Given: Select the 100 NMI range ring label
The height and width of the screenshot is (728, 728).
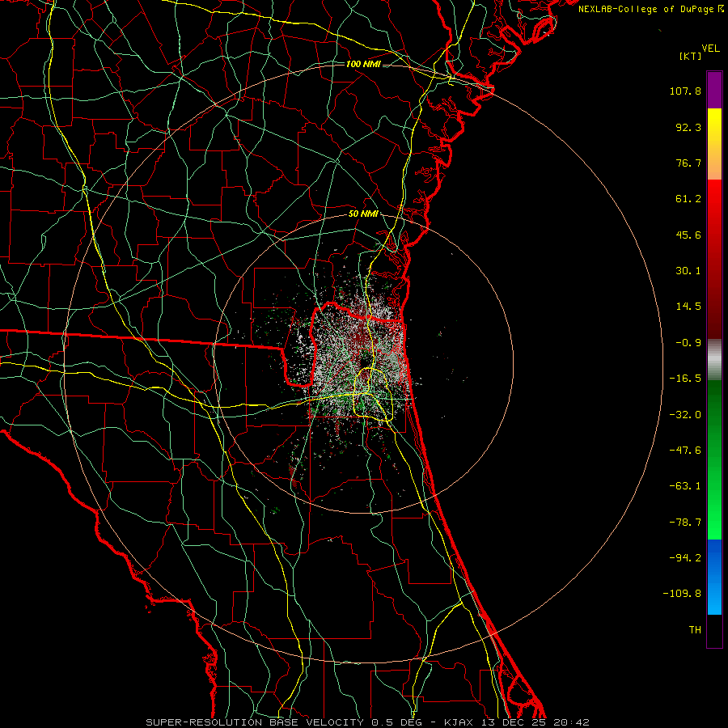Looking at the screenshot, I should click(363, 64).
